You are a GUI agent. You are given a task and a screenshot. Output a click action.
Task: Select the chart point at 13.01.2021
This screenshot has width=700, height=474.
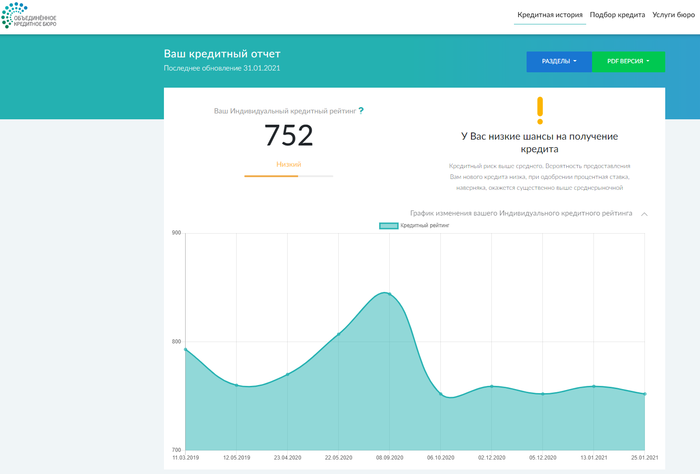click(594, 386)
